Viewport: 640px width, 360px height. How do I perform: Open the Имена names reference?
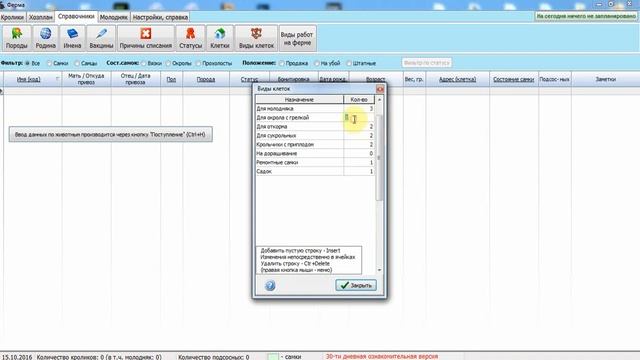[72, 38]
